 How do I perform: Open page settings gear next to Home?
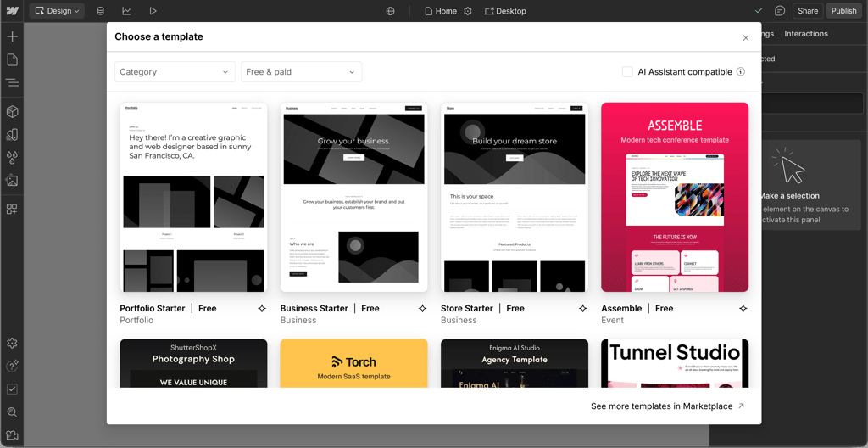[468, 11]
